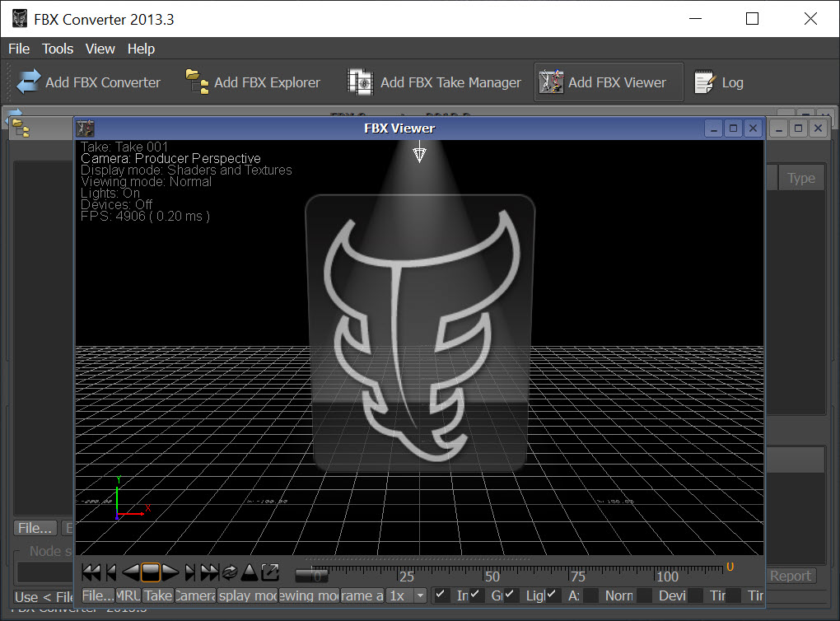Click the triangle icon beside the loop button

click(249, 572)
